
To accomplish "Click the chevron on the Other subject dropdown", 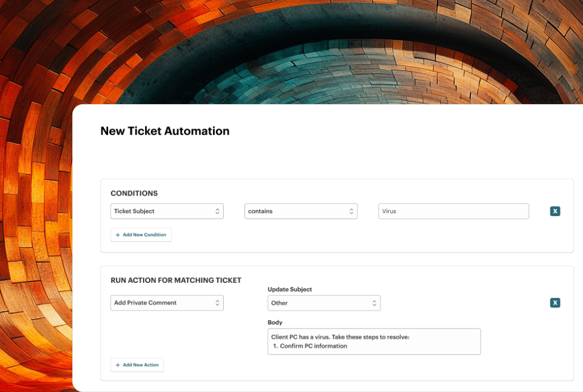I will (374, 303).
